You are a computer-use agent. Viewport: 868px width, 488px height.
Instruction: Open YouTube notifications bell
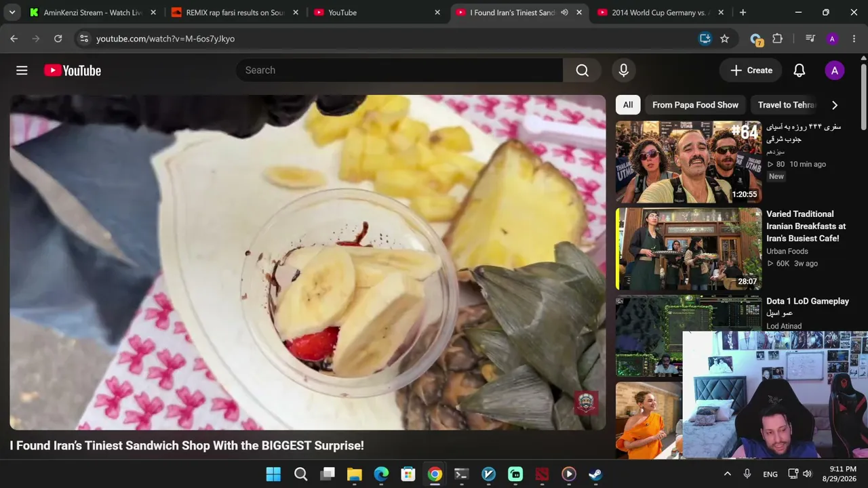pyautogui.click(x=800, y=70)
